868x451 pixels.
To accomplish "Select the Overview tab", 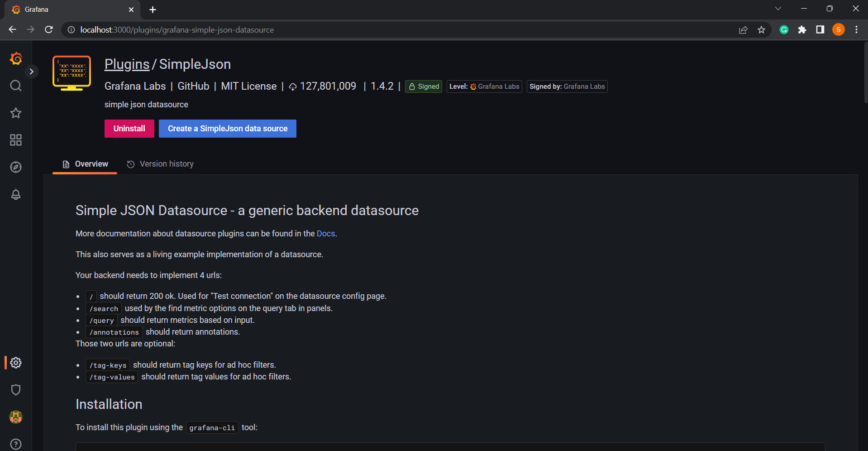I will click(x=85, y=164).
